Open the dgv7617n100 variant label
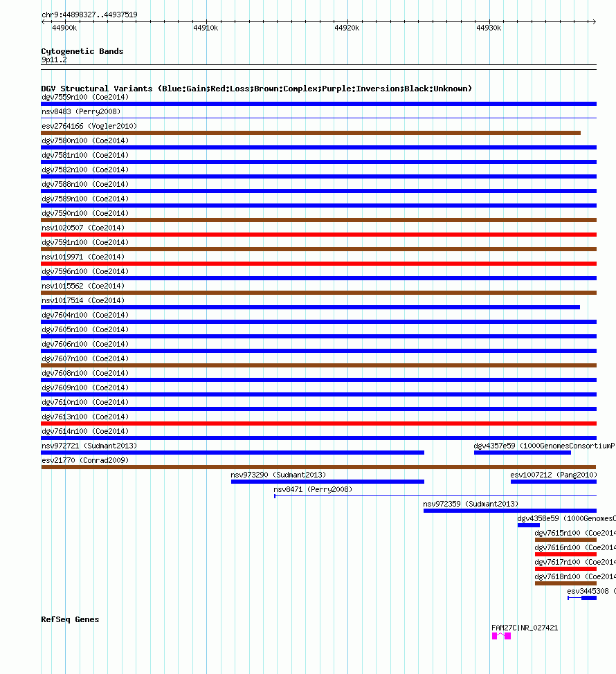Image resolution: width=616 pixels, height=674 pixels. [575, 562]
